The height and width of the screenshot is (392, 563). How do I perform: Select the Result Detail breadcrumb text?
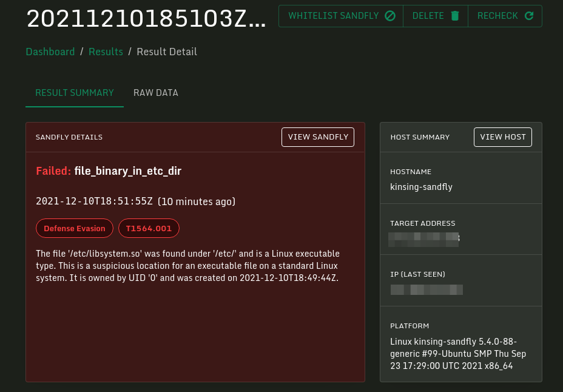point(167,52)
